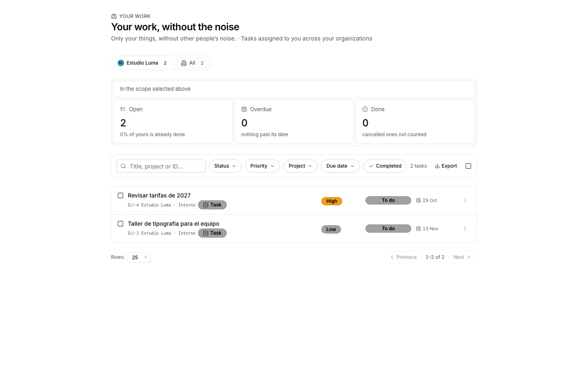Screen dimensions: 588x368
Task: Go to the Next page
Action: (x=462, y=257)
